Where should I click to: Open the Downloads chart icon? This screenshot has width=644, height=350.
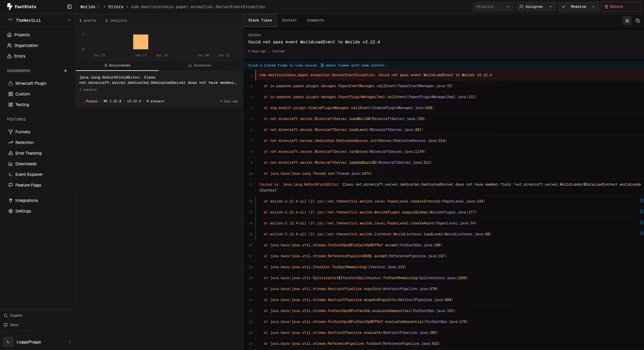[x=11, y=163]
